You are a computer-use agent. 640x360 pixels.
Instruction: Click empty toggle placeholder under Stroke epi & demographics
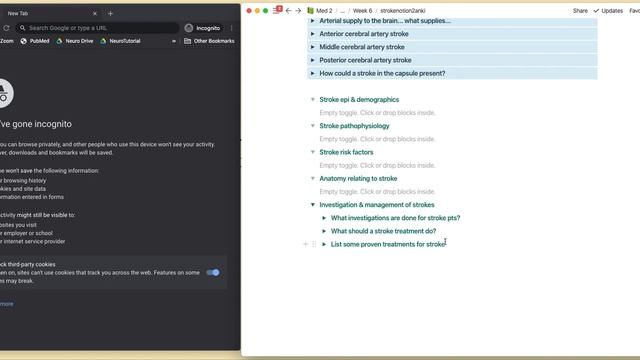coord(377,113)
